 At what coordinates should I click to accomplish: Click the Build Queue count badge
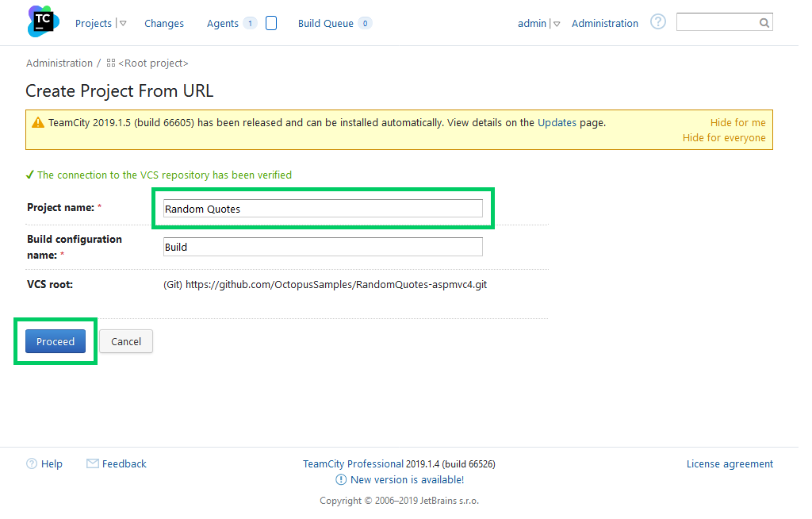coord(365,23)
